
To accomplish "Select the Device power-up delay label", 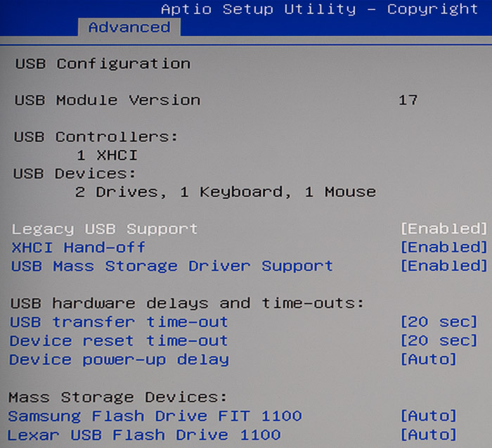I will point(119,360).
